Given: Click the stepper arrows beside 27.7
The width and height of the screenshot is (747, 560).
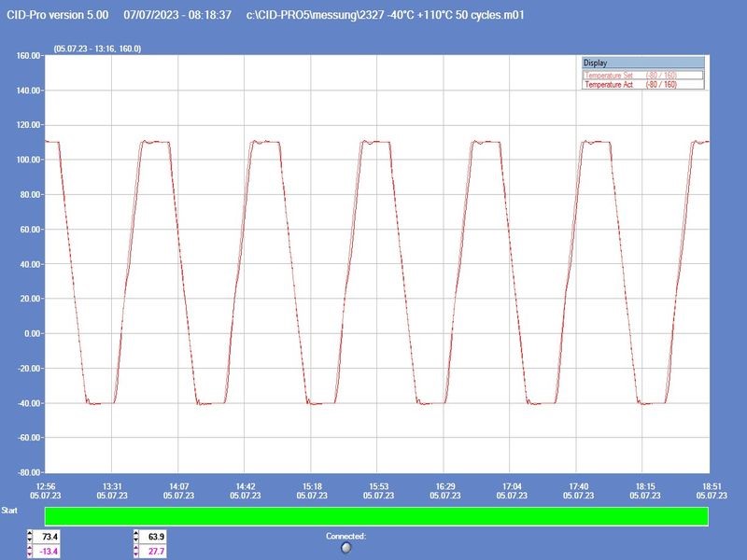Looking at the screenshot, I should [136, 552].
